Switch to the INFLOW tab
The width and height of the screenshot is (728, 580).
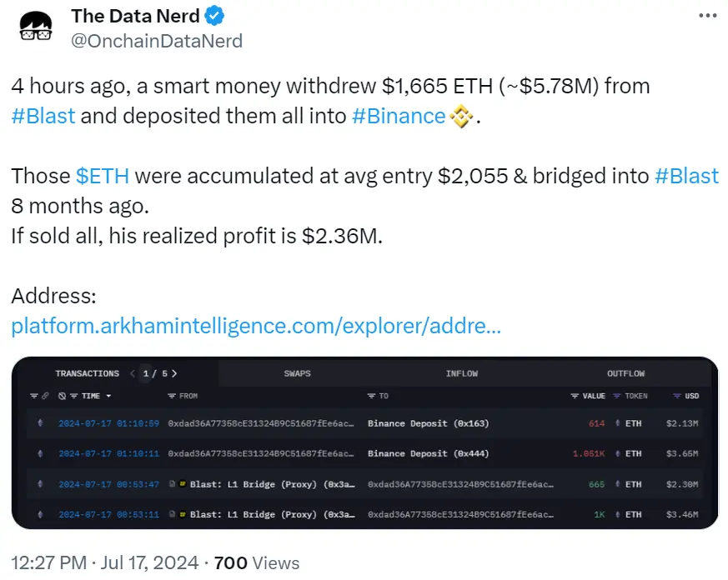click(x=461, y=373)
